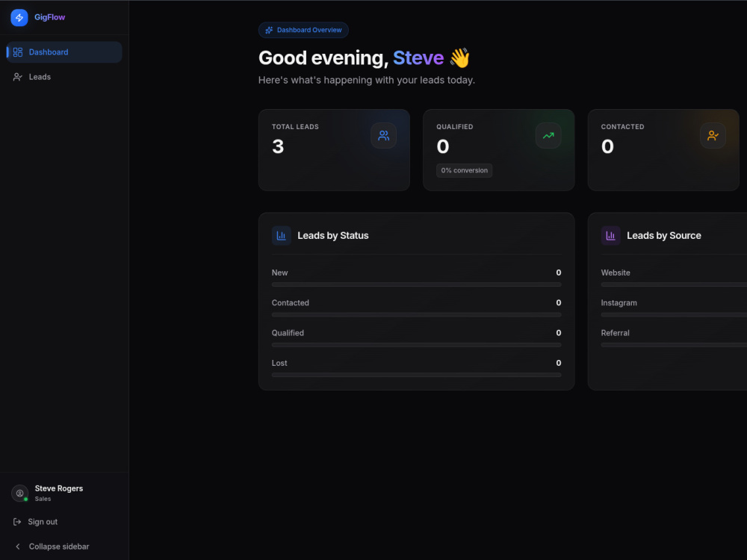Click the Sales role label
This screenshot has width=747, height=560.
click(43, 499)
